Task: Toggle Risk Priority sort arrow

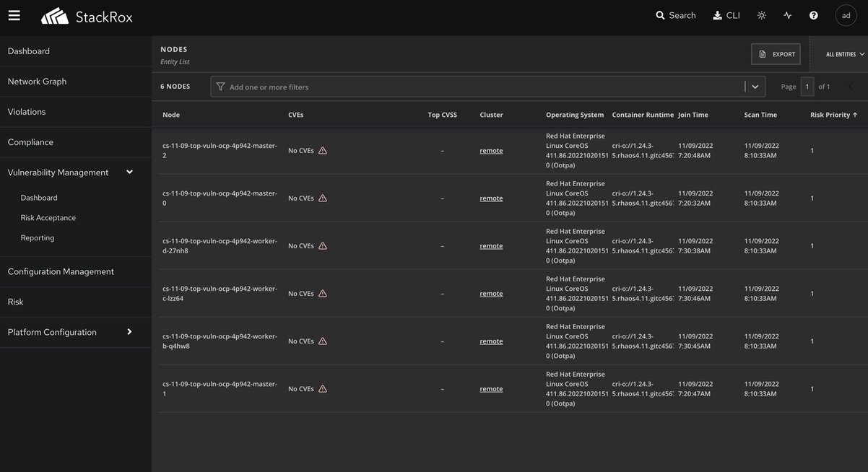Action: click(x=855, y=115)
